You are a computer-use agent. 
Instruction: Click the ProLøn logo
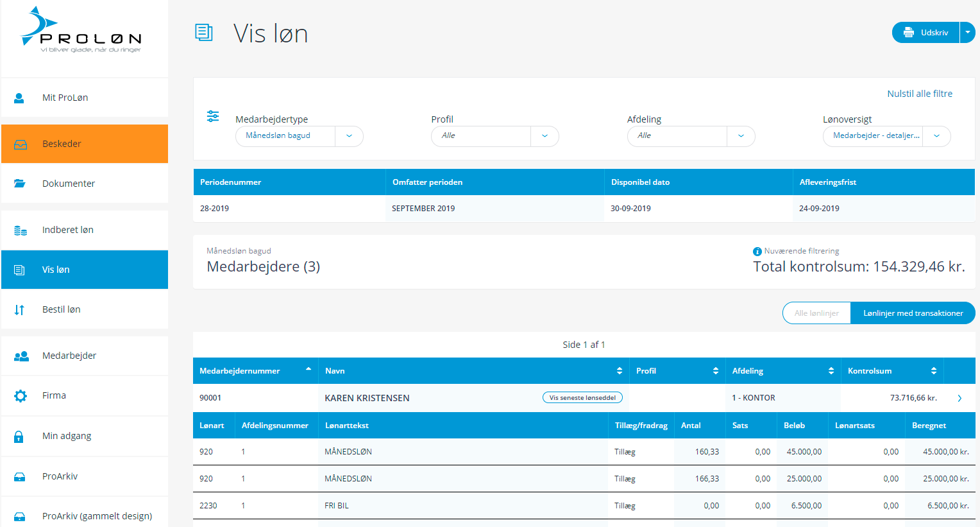pyautogui.click(x=81, y=31)
